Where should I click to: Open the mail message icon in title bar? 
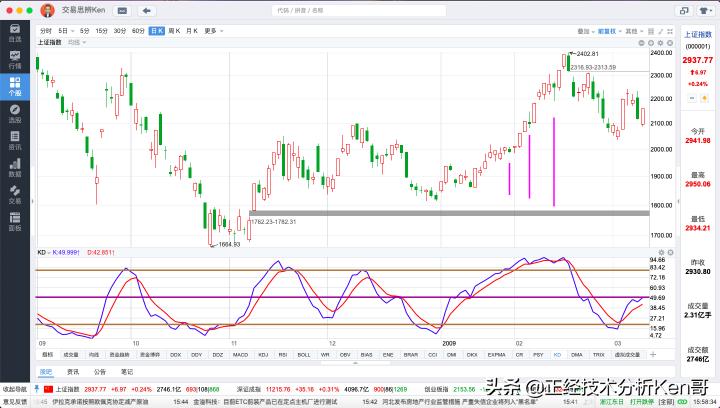[122, 11]
